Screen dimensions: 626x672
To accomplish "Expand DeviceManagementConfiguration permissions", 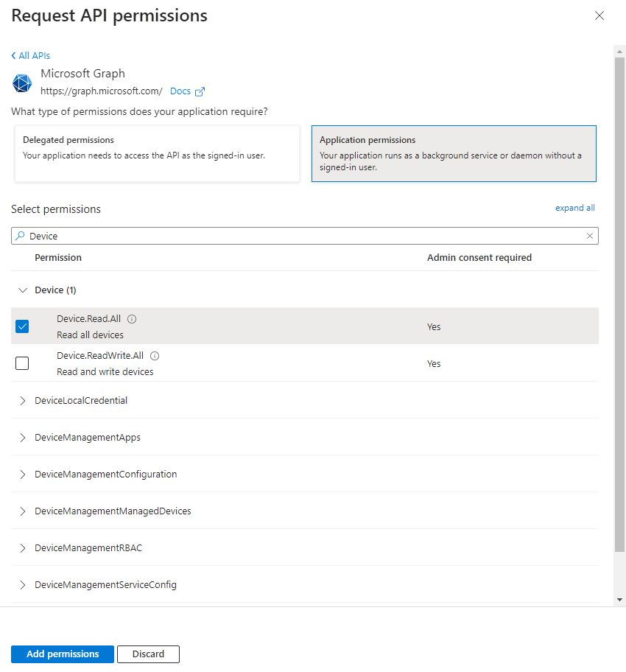I will click(22, 475).
